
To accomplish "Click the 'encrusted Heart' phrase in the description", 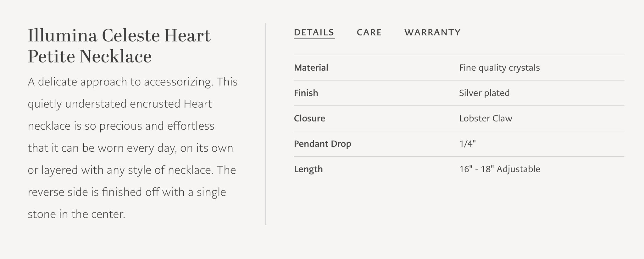I will coord(171,104).
